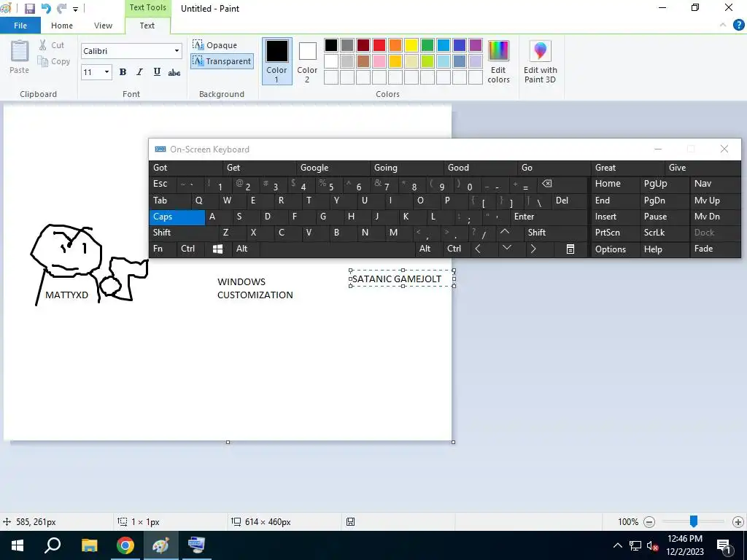Select Color 2 background box

click(307, 61)
